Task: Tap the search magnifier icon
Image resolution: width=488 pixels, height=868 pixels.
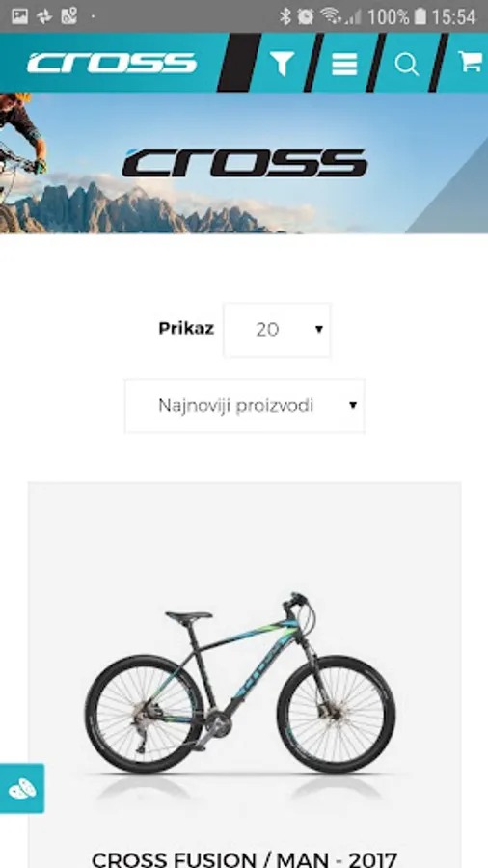Action: click(407, 65)
